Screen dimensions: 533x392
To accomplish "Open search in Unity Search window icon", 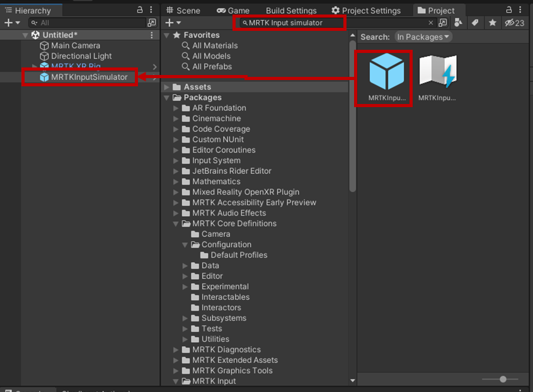I will point(442,23).
